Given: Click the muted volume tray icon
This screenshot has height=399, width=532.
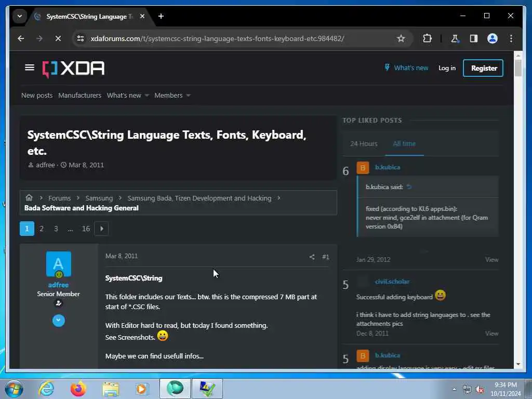Looking at the screenshot, I should tap(479, 390).
